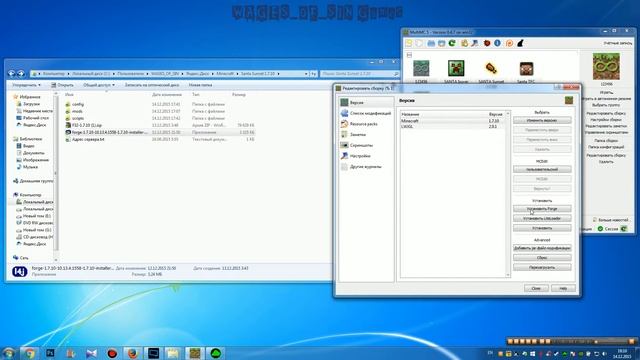Open the Заметки page in the dialog sidebar

coord(366,134)
